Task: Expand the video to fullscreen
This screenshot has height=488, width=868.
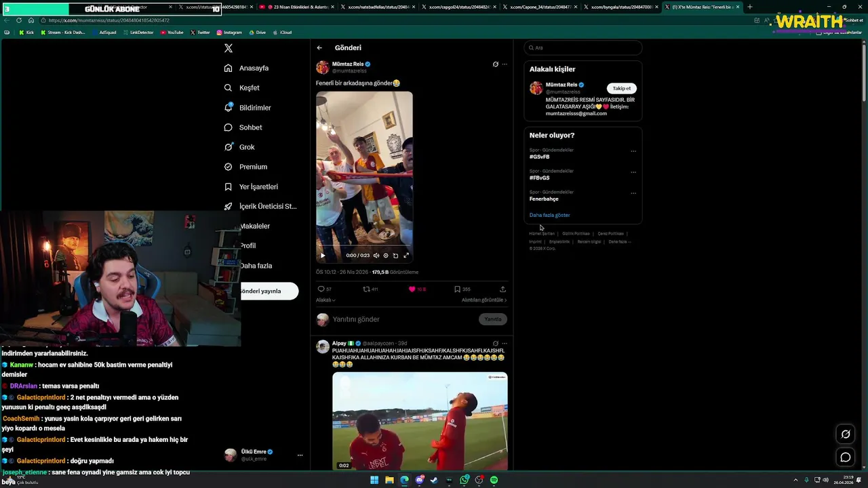Action: [x=406, y=256]
